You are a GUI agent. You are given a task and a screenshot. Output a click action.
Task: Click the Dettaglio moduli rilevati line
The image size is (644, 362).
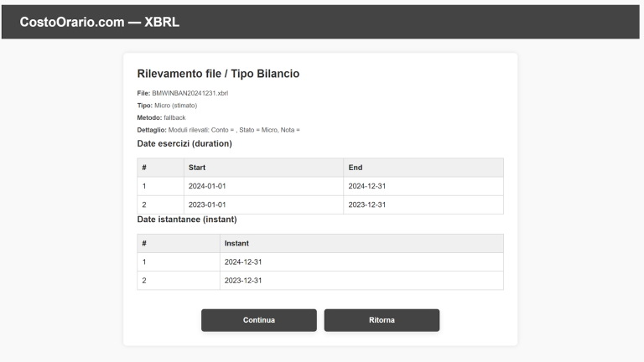(x=218, y=130)
